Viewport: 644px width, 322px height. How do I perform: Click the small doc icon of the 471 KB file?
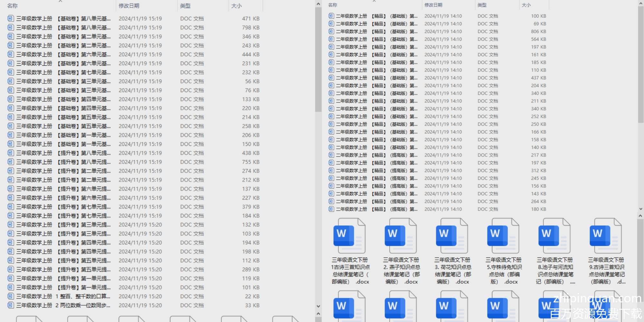click(x=11, y=19)
